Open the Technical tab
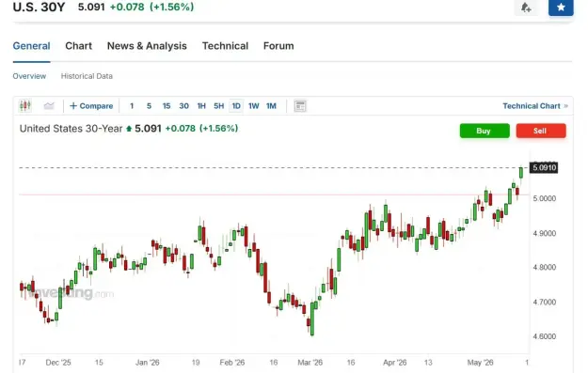Viewport: 588px width, 373px height. point(225,46)
